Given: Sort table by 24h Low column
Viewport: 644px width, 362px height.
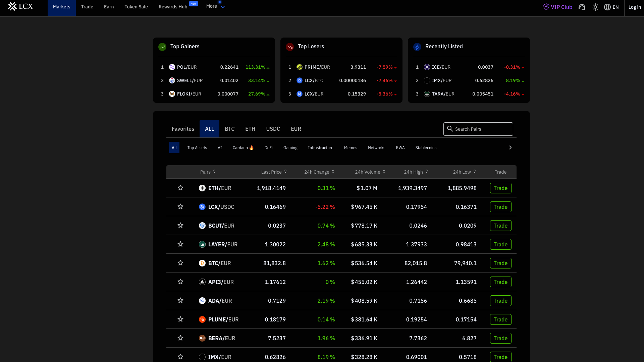Looking at the screenshot, I should tap(465, 172).
